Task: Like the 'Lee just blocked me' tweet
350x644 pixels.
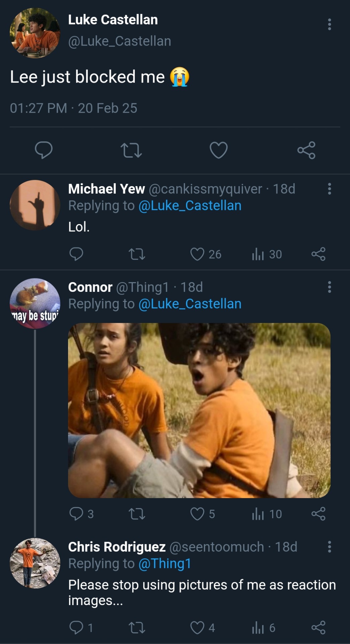Action: (x=219, y=150)
